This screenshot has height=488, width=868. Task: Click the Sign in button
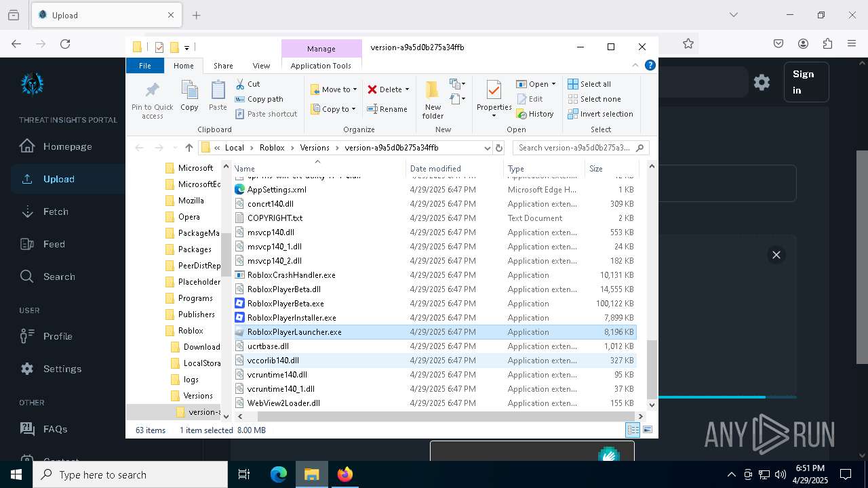(x=806, y=82)
